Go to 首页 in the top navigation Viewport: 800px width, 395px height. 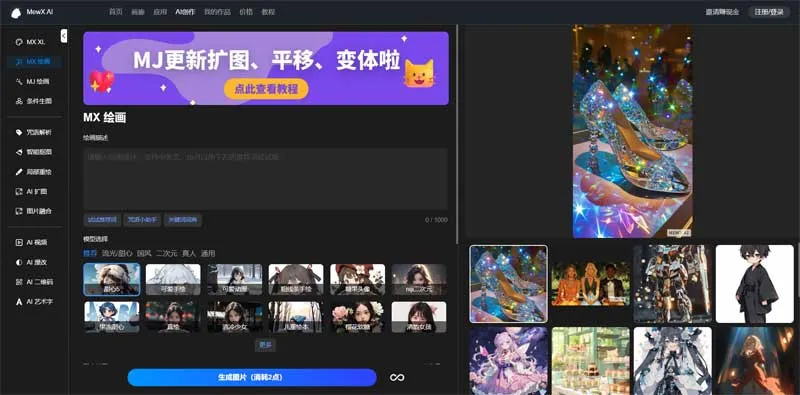pyautogui.click(x=116, y=12)
